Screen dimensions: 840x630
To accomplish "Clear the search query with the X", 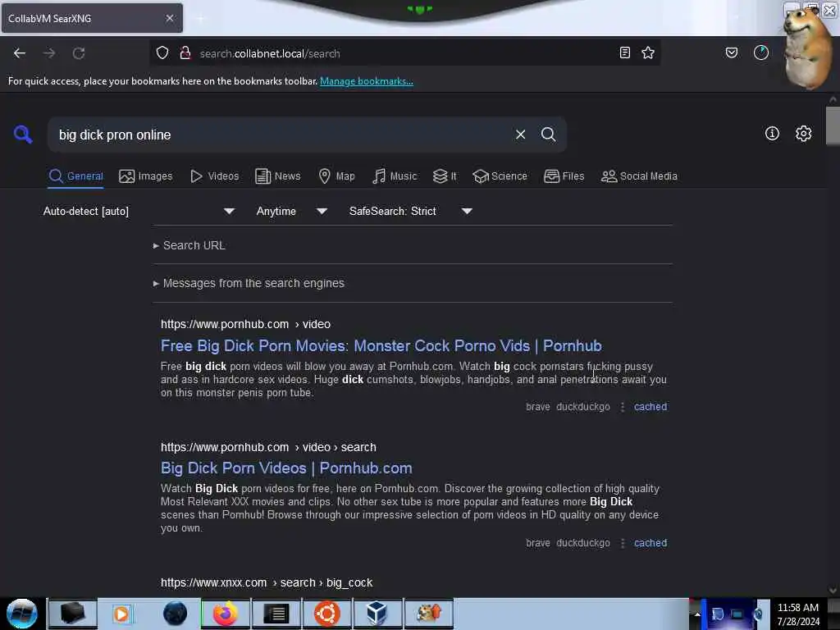I will 520,135.
